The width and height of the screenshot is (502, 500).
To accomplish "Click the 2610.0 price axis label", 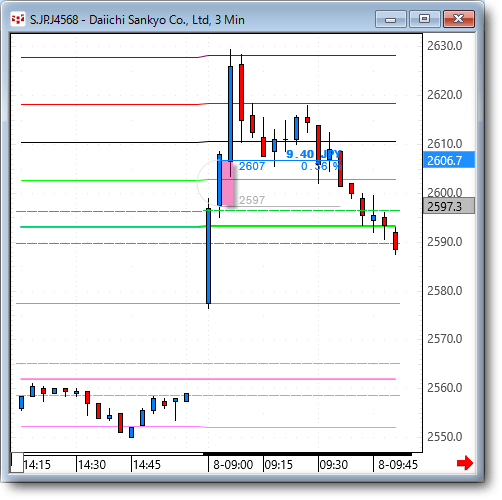I will 445,144.
